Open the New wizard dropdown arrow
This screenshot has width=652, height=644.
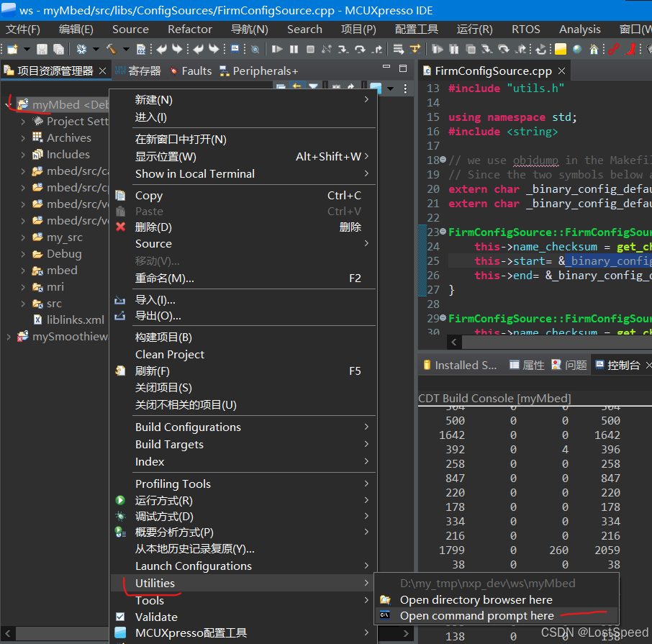click(x=27, y=49)
